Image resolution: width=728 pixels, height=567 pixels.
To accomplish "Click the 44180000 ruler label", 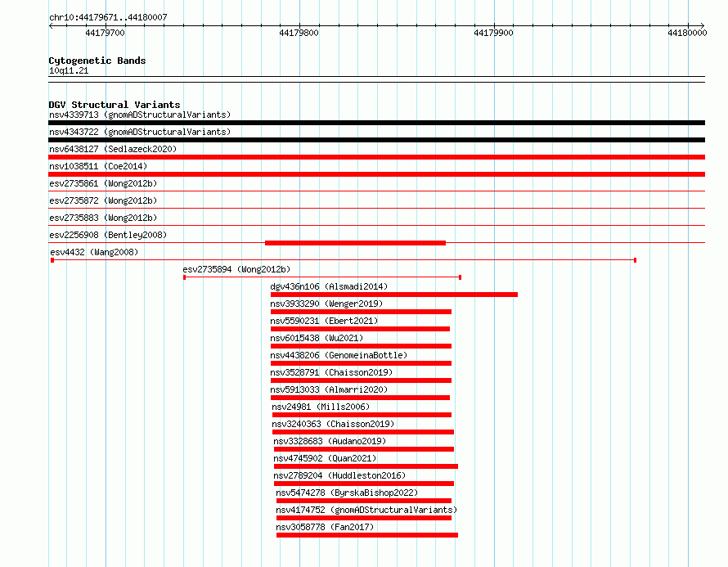I will point(688,33).
